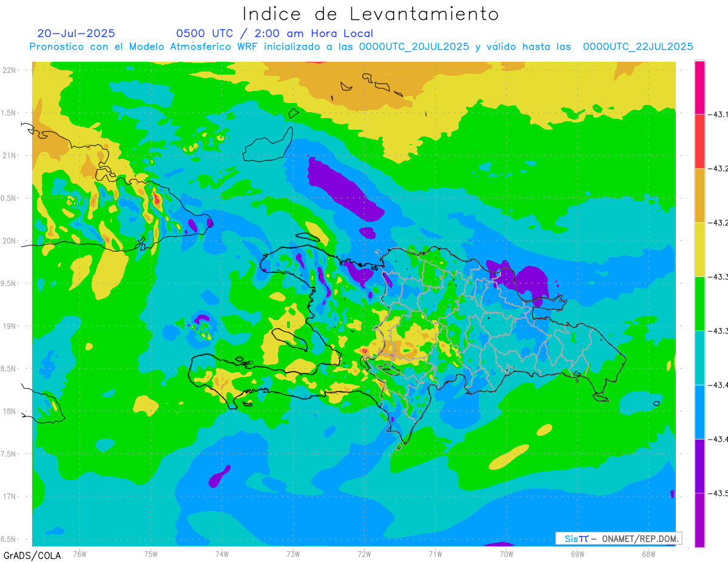728x562 pixels.
Task: Pick the teal swatch in the color bar
Action: [x=699, y=358]
